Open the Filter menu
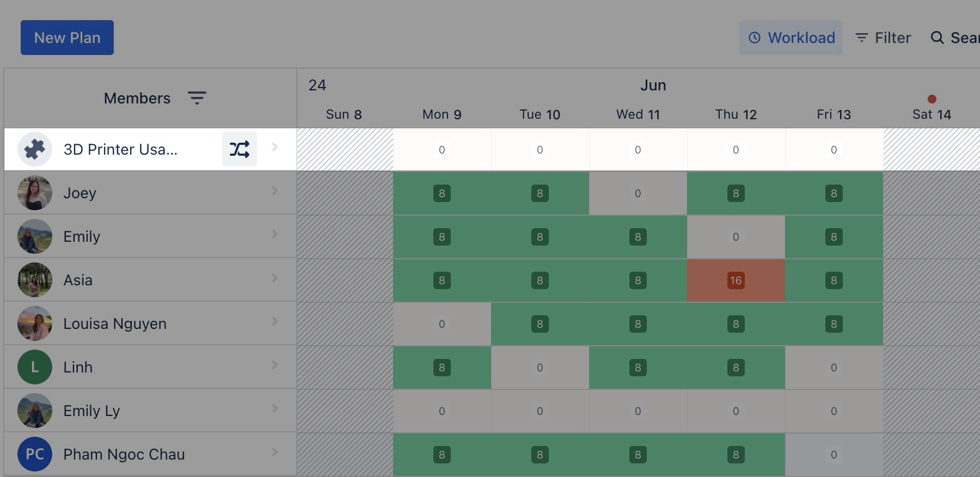 (x=883, y=38)
